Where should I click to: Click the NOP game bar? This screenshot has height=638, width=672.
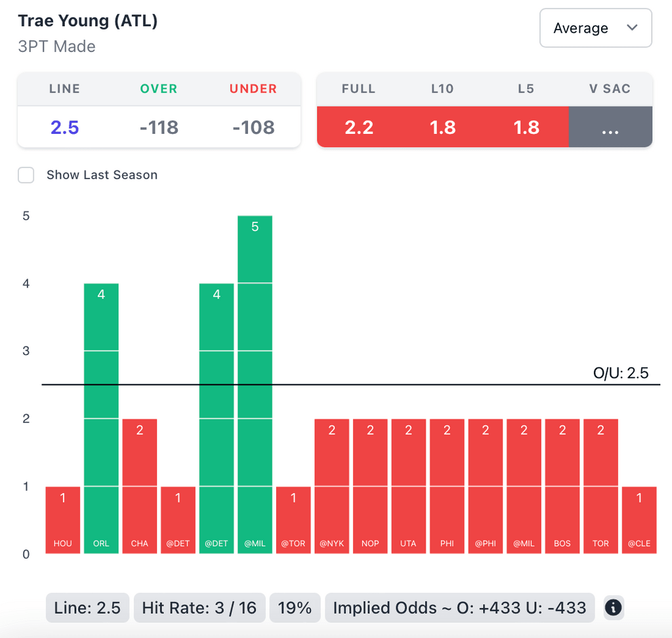tap(370, 486)
